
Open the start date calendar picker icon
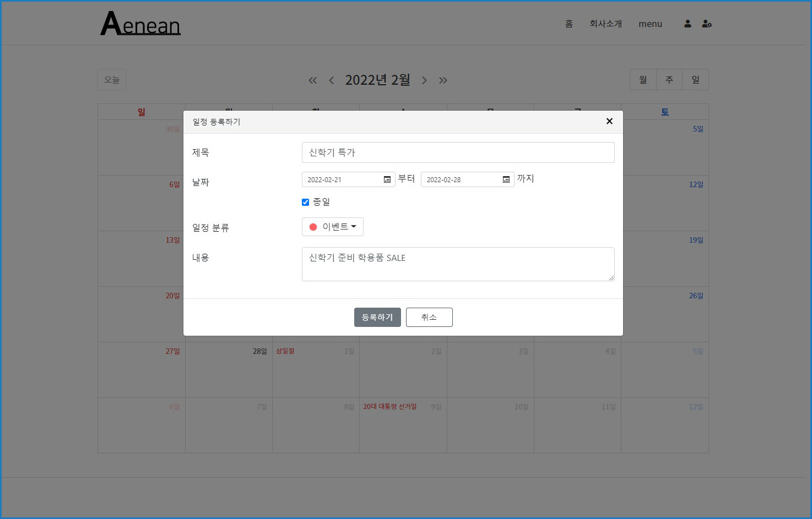pos(387,179)
